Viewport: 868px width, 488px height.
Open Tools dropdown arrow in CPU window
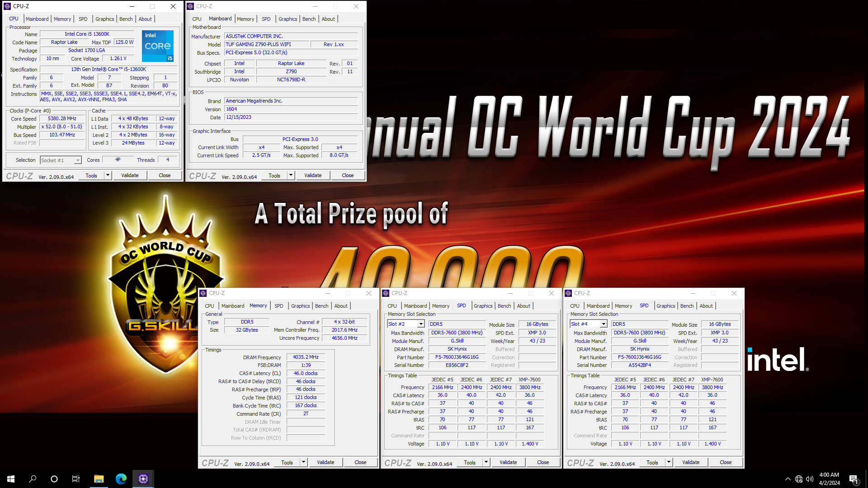pyautogui.click(x=108, y=175)
